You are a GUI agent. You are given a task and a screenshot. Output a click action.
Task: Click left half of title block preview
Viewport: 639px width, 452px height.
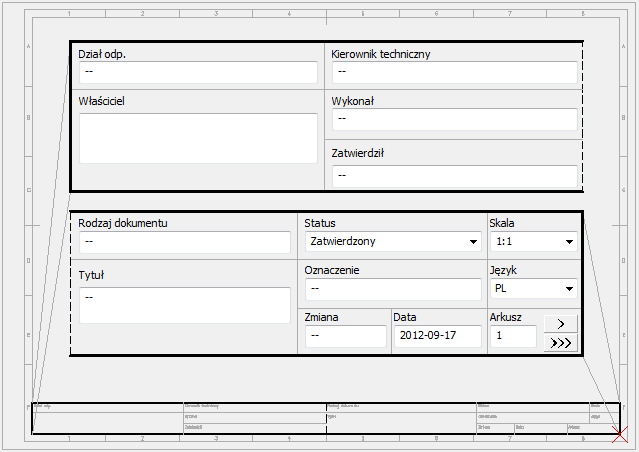[180, 419]
